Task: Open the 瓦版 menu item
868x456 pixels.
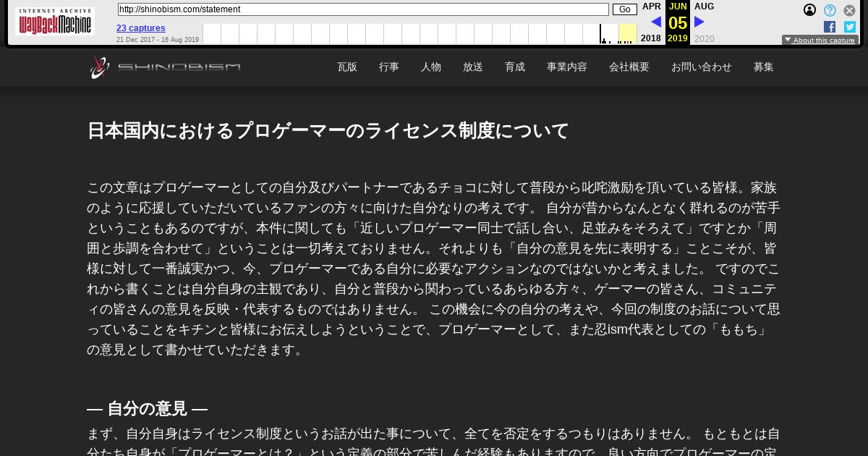Action: (347, 67)
